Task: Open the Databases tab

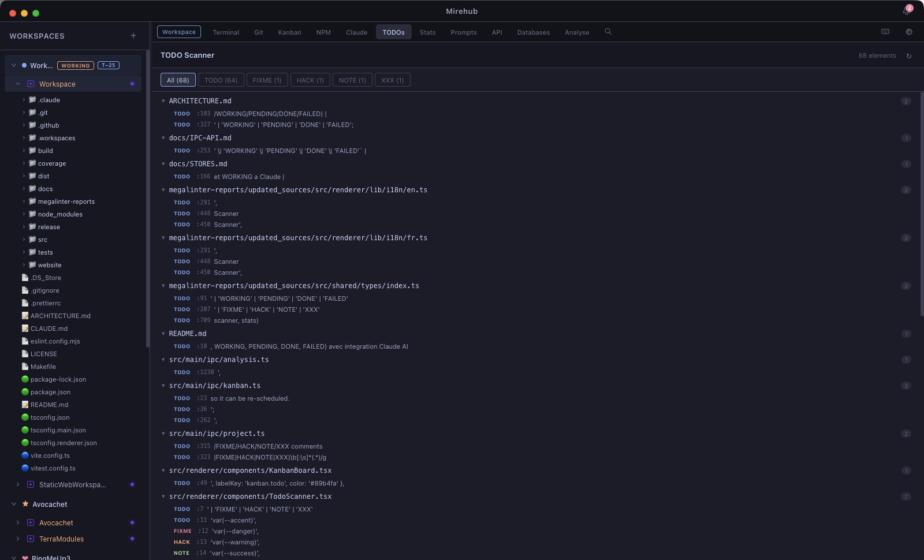Action: point(533,32)
